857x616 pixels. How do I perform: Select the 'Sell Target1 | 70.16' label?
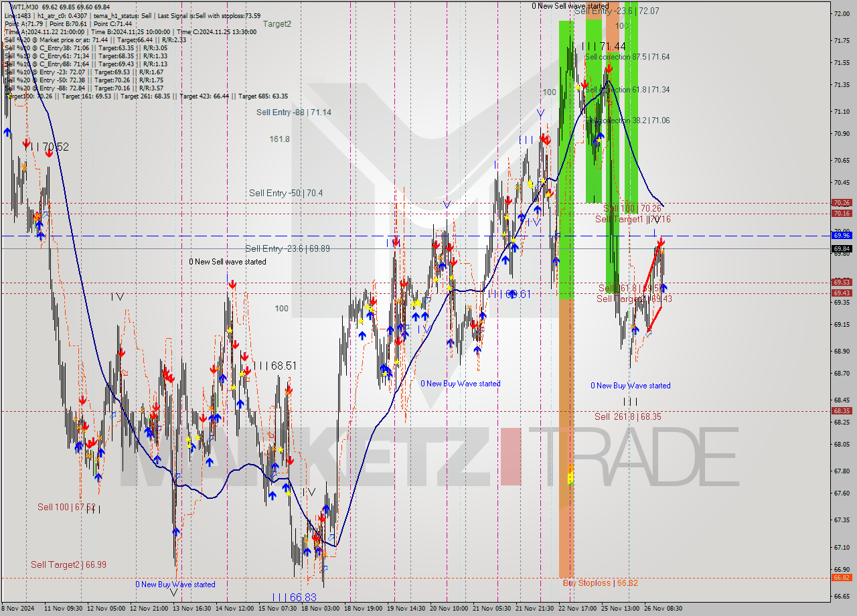pos(633,220)
